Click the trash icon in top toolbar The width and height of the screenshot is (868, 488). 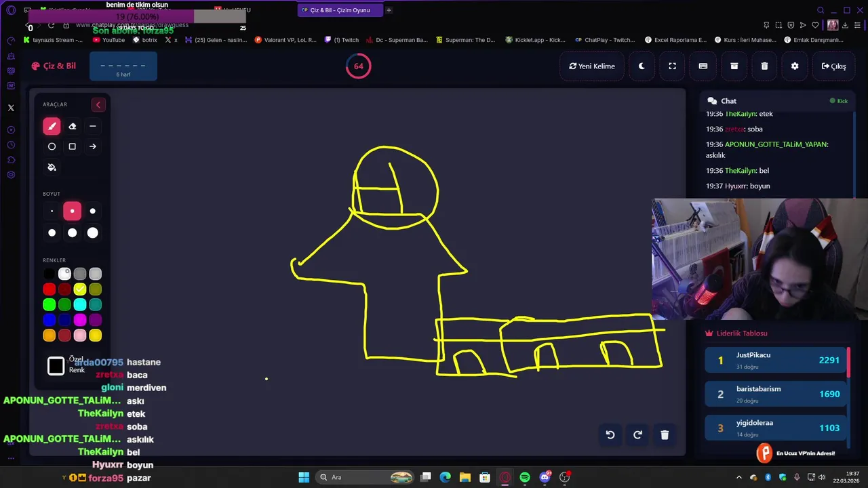[x=764, y=66]
